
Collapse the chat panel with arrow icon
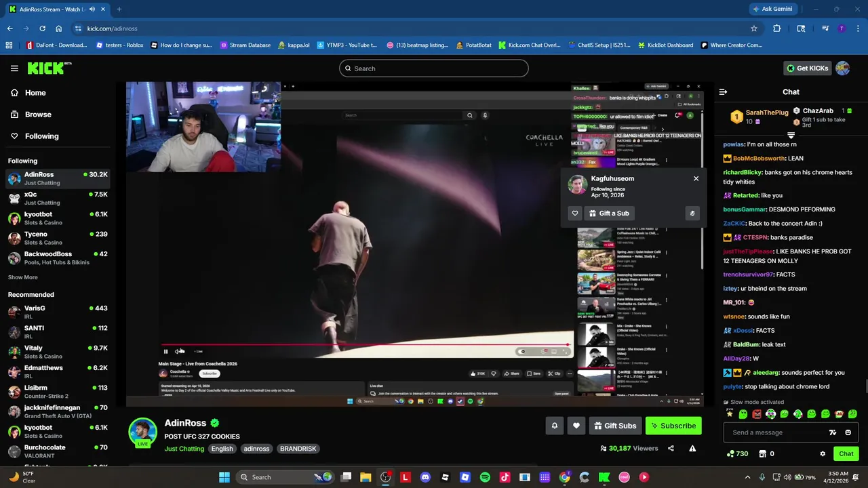click(723, 92)
